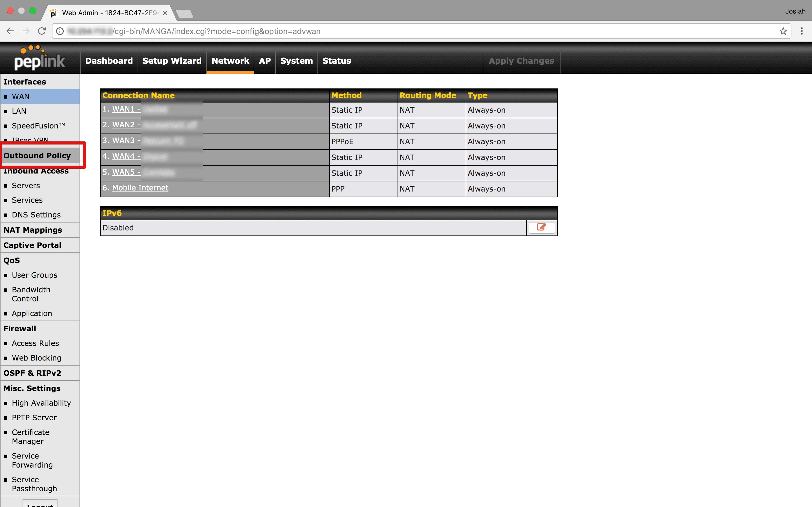Open the Status tab

(337, 61)
